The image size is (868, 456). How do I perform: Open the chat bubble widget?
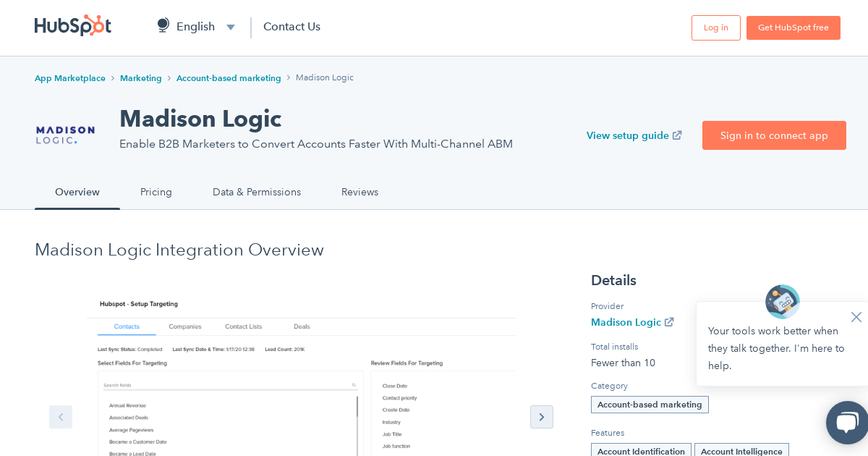[846, 423]
